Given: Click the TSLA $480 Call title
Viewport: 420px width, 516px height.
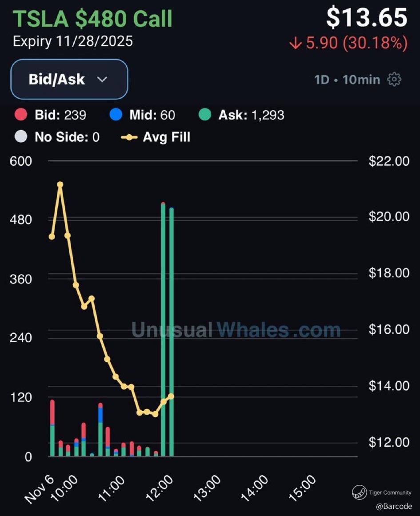Looking at the screenshot, I should 92,19.
